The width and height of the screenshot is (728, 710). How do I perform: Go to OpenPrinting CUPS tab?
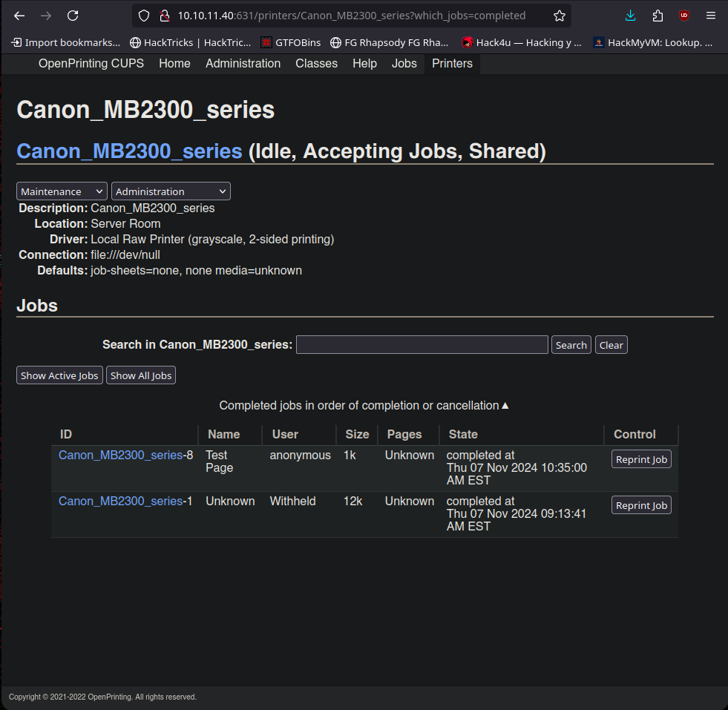click(91, 64)
